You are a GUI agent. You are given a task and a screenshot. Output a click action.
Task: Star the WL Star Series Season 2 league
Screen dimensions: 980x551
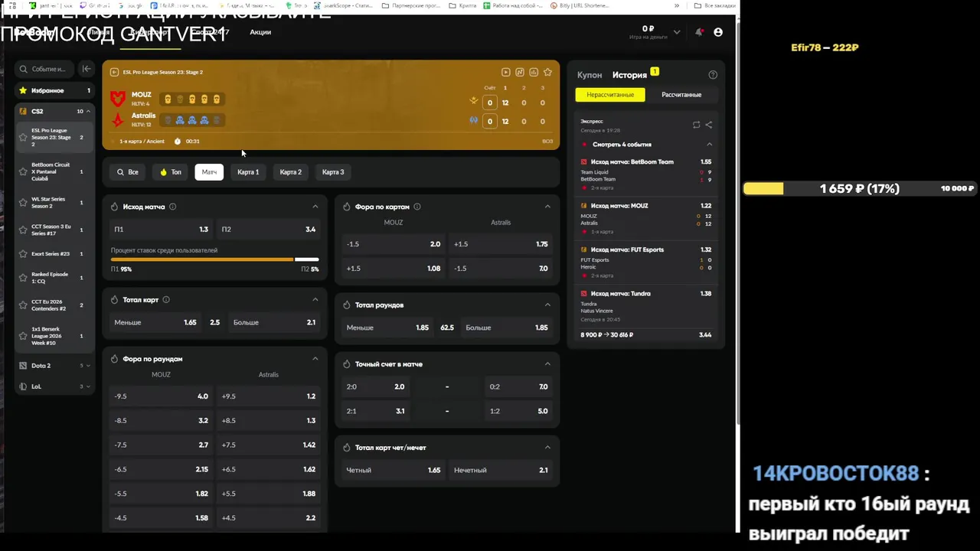[x=23, y=203]
